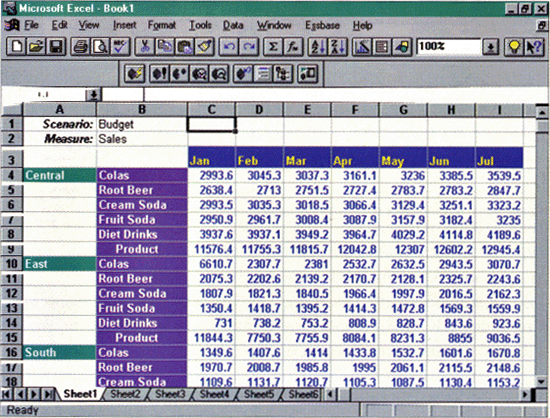
Task: Open the Data menu
Action: tap(233, 25)
